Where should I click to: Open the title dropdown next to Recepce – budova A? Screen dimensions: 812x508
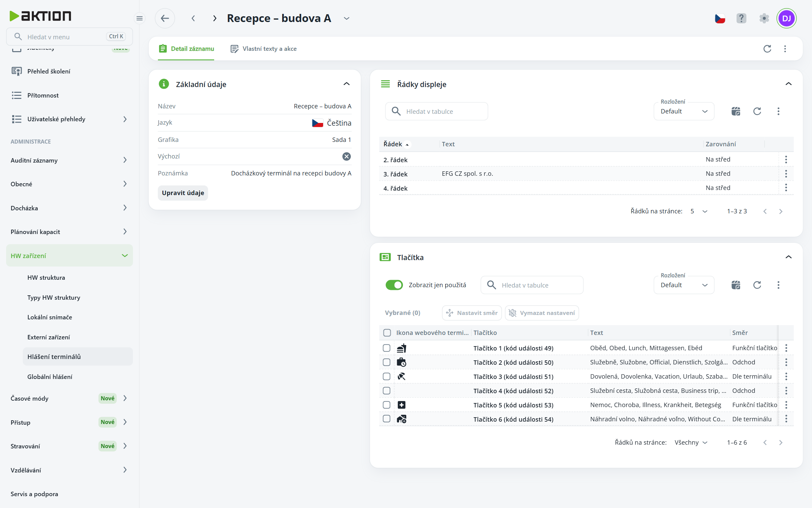[x=346, y=18]
